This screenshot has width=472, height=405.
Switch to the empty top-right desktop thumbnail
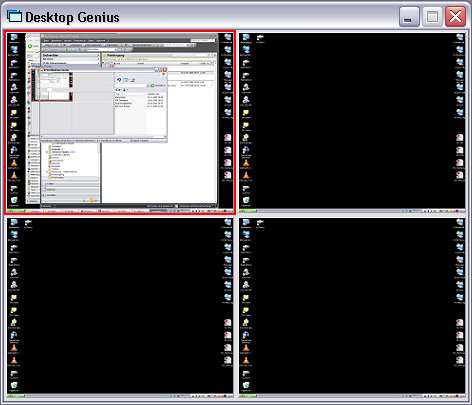click(x=352, y=122)
